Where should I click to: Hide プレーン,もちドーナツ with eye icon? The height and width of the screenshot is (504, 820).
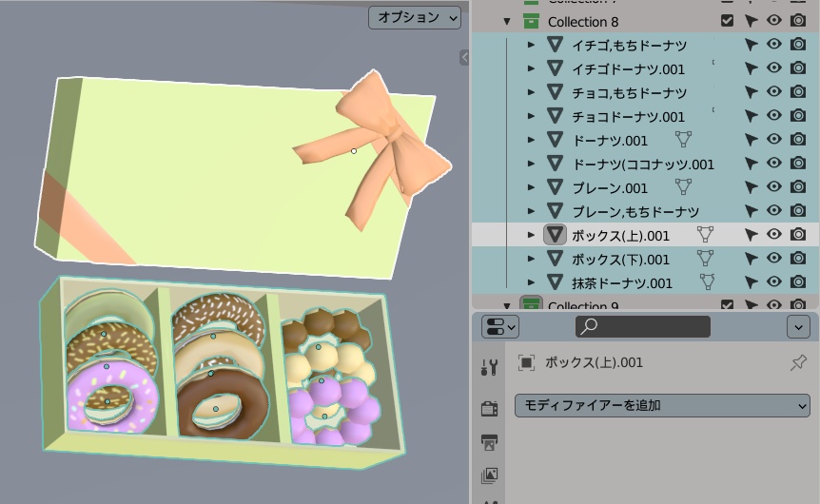pos(774,211)
